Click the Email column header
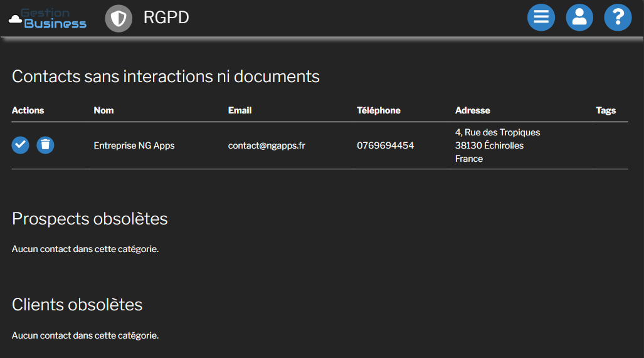 (240, 110)
